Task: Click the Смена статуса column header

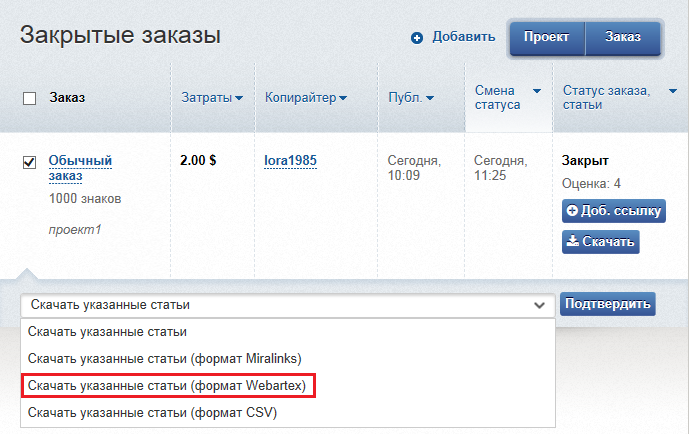Action: pyautogui.click(x=498, y=98)
